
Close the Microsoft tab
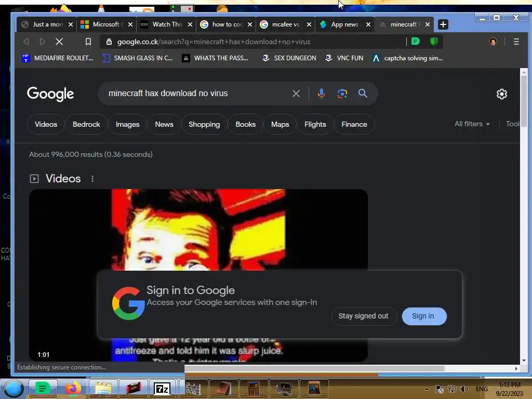click(130, 24)
